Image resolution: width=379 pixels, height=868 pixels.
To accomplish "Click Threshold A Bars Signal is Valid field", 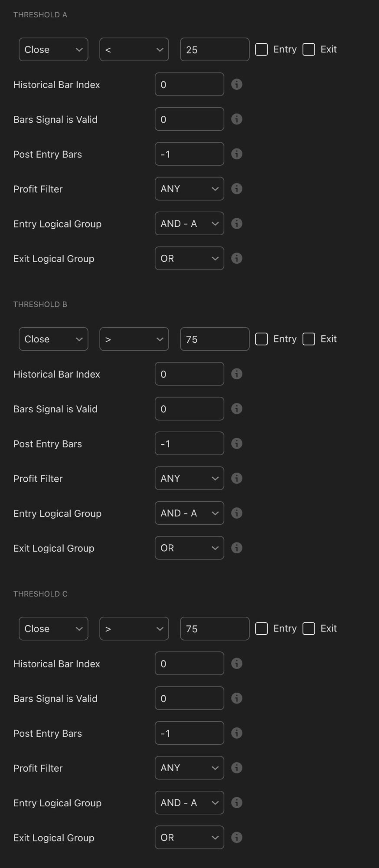I will (x=189, y=119).
